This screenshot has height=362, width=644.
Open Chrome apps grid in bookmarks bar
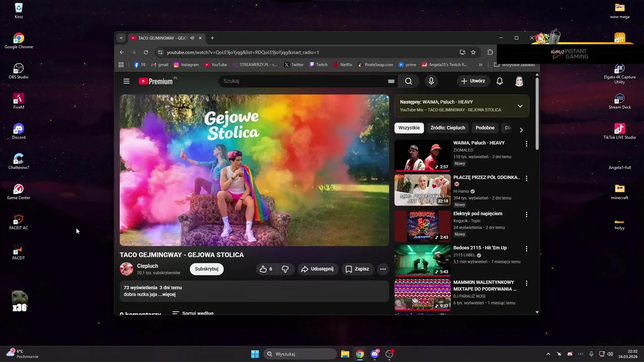(121, 65)
